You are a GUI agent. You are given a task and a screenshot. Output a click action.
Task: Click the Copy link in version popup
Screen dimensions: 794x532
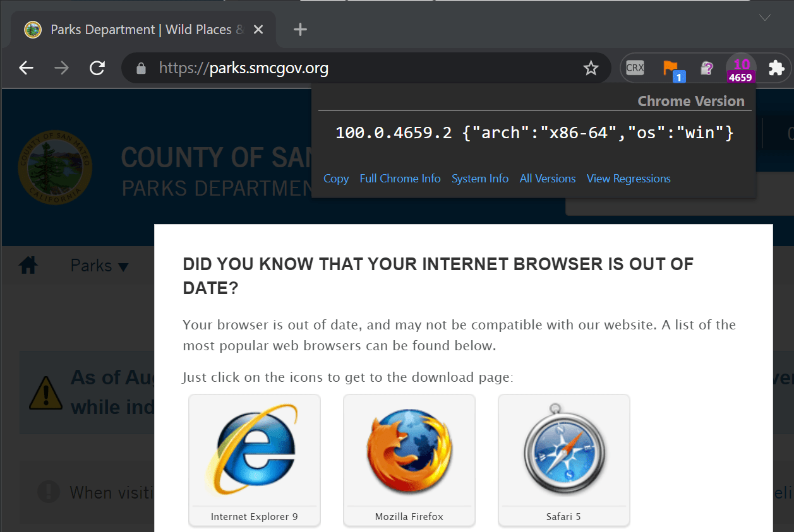click(x=336, y=179)
